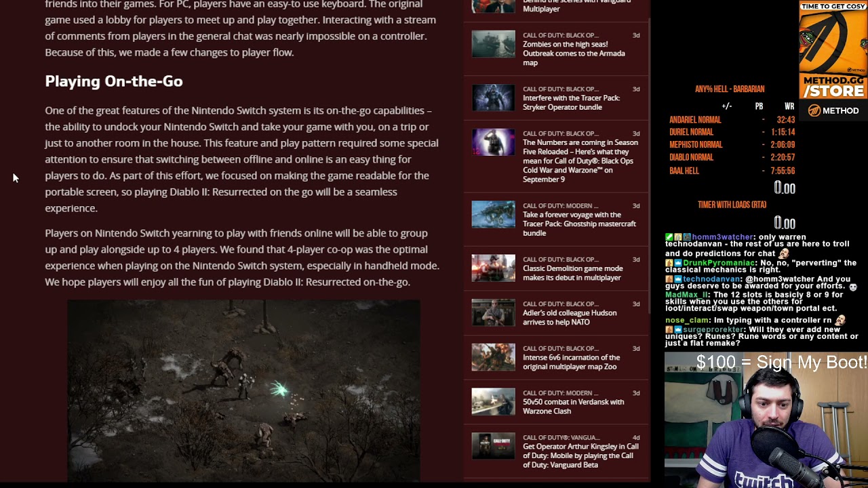This screenshot has width=868, height=488.
Task: Open 'The Numbers are coming in Season Five' article
Action: coord(580,161)
